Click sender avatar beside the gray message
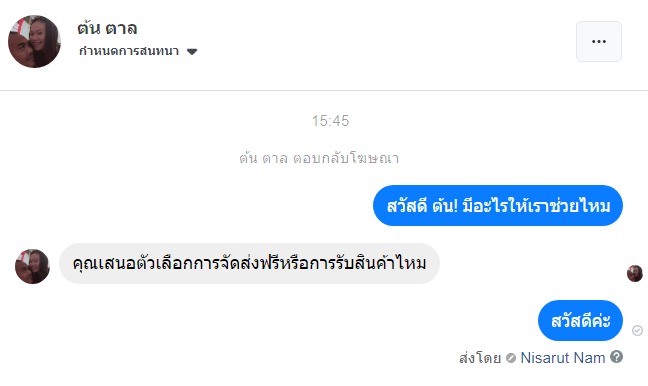The height and width of the screenshot is (386, 648). (x=32, y=266)
